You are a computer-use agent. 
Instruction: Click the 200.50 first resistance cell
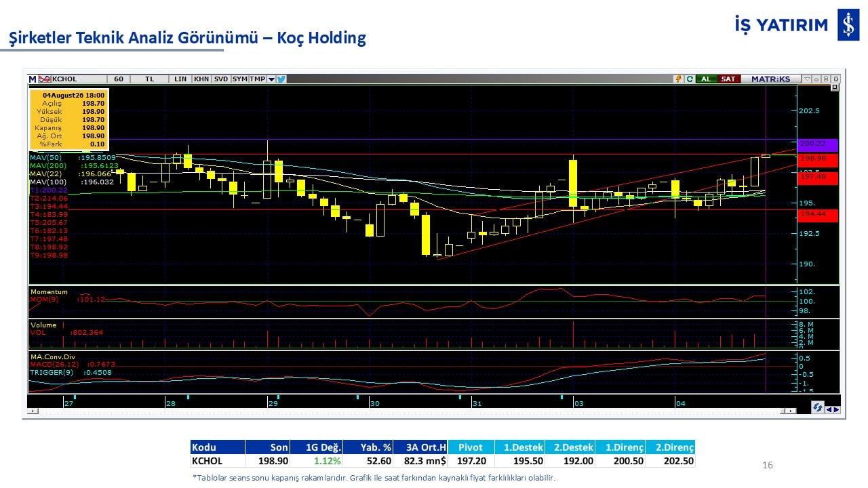[x=620, y=461]
